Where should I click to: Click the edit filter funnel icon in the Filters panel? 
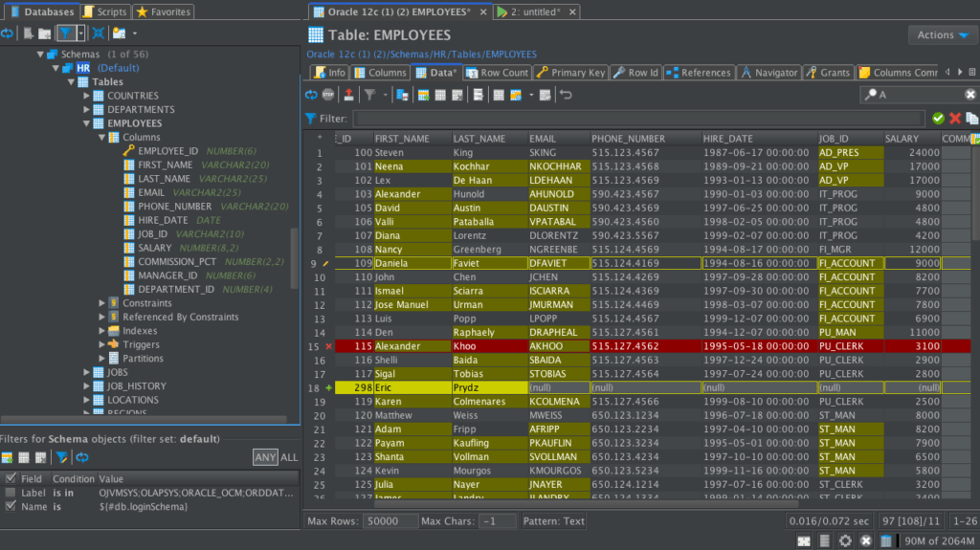pos(61,457)
